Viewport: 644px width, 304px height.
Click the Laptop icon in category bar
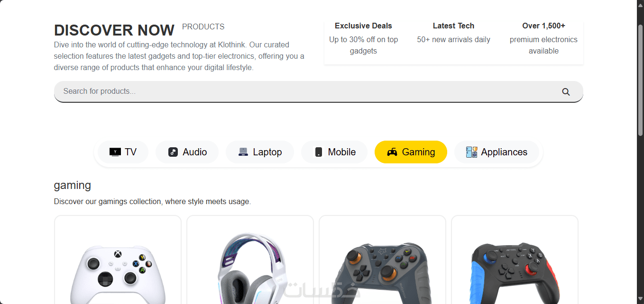point(243,152)
